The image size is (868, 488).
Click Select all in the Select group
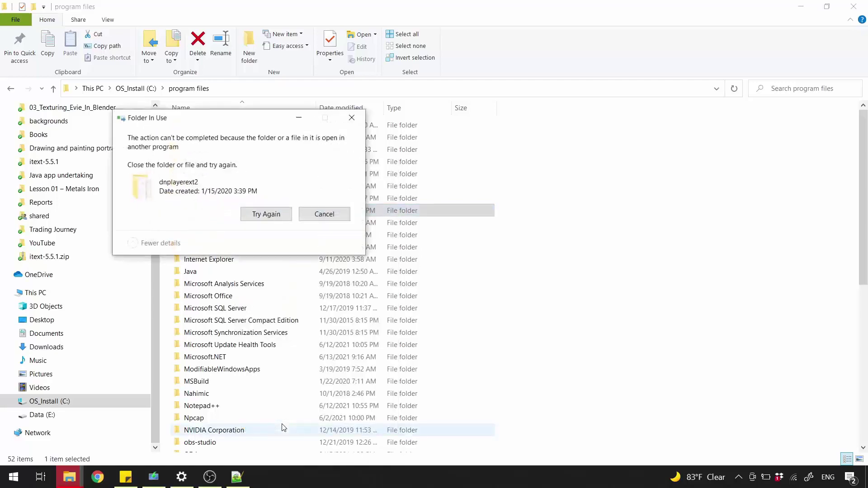tap(402, 34)
